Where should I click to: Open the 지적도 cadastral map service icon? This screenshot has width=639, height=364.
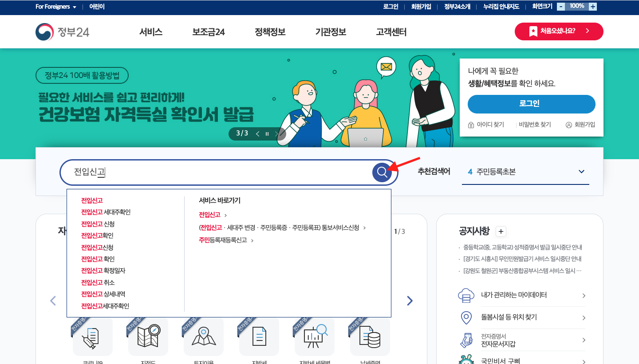coord(148,336)
